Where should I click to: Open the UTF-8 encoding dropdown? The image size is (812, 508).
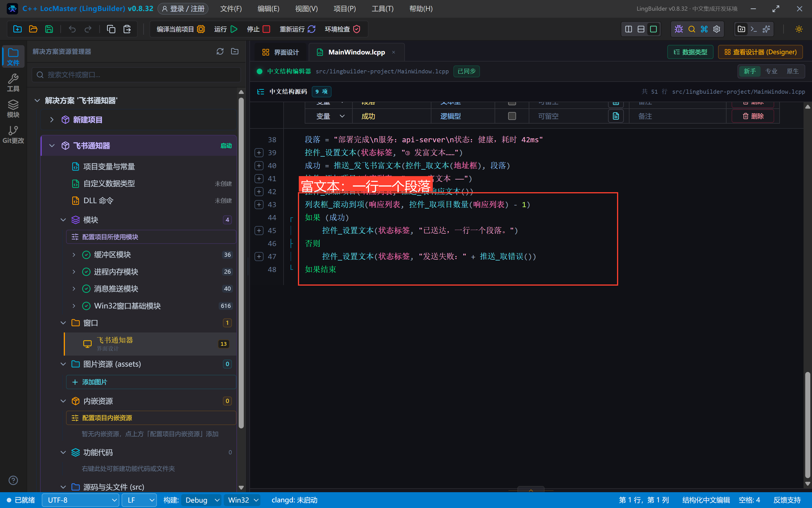[81, 500]
